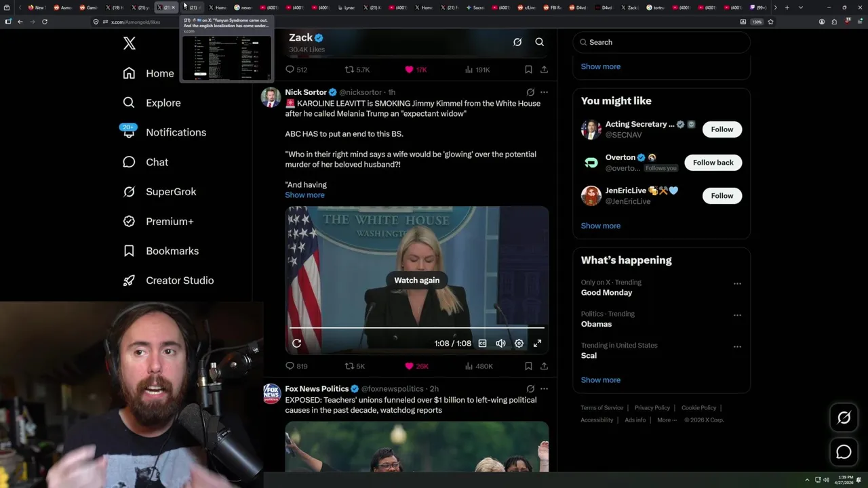This screenshot has height=488, width=868.
Task: Open the list all tabs dropdown
Action: pos(801,7)
